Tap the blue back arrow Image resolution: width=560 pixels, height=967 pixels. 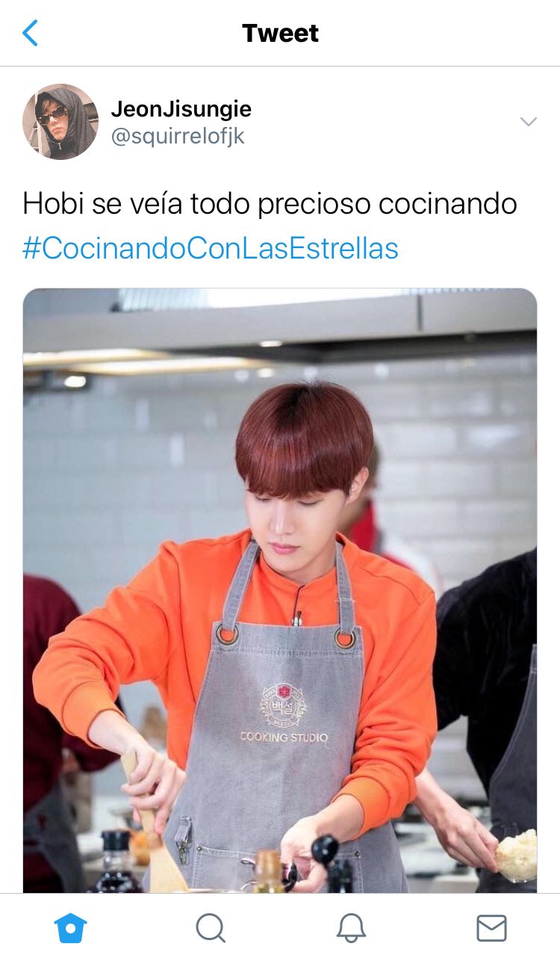pos(30,33)
